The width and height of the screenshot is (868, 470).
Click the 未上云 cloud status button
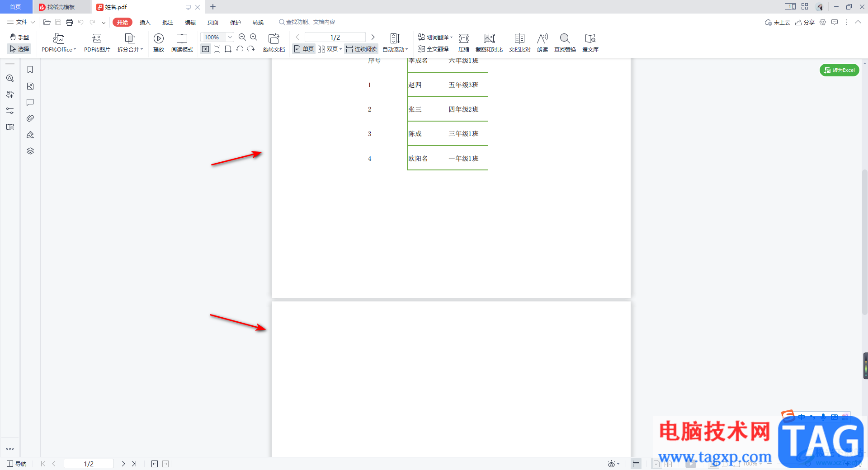778,22
